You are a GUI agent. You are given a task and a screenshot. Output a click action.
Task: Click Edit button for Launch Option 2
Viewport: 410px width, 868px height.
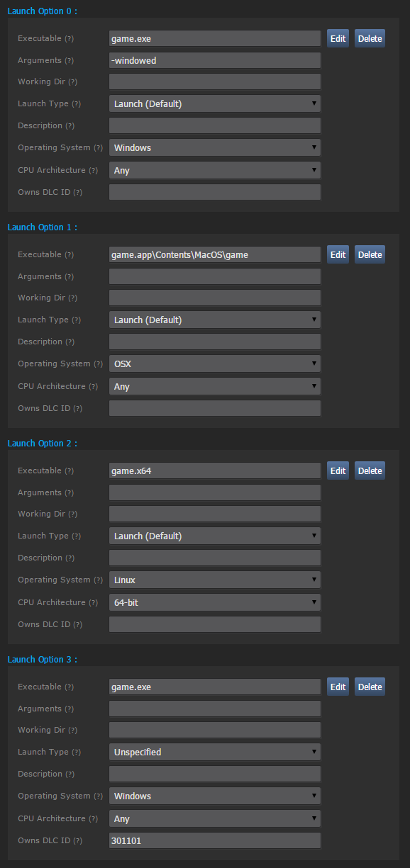click(x=338, y=470)
